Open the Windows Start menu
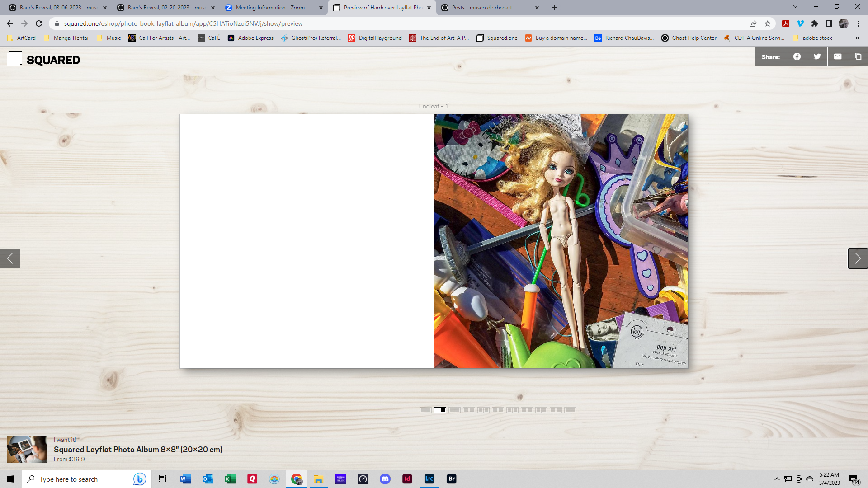Viewport: 868px width, 488px height. pos(11,479)
